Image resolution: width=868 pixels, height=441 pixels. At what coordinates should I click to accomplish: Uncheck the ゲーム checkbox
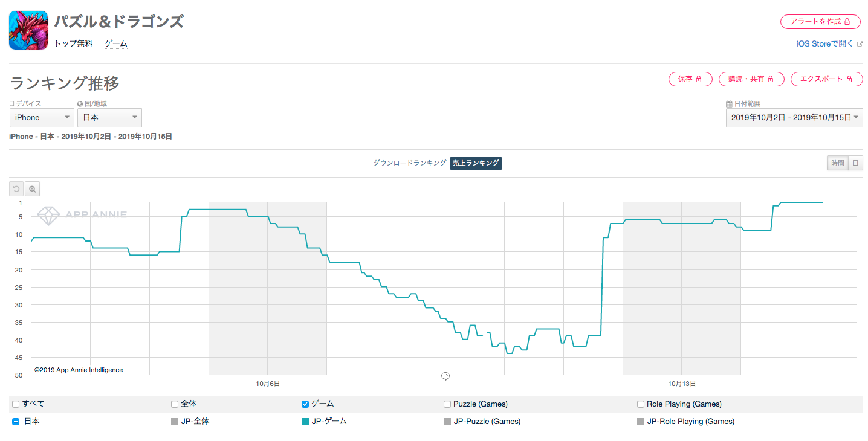pyautogui.click(x=305, y=404)
